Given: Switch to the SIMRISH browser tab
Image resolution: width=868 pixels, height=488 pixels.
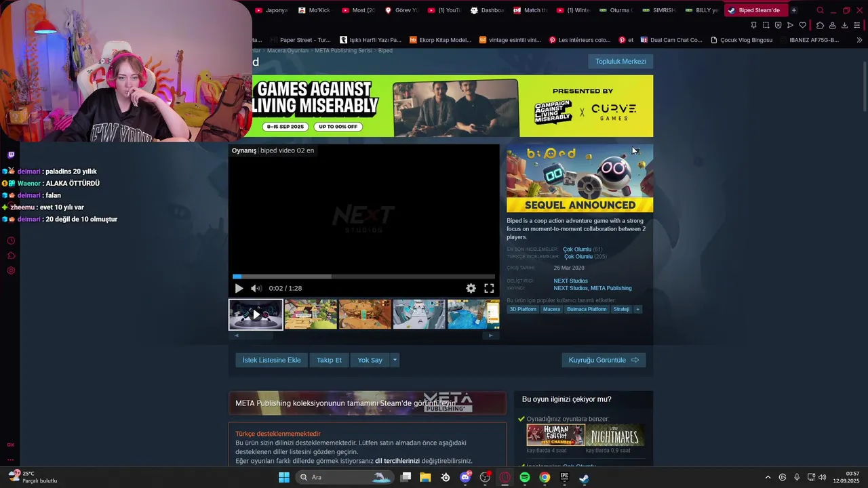Looking at the screenshot, I should (658, 10).
